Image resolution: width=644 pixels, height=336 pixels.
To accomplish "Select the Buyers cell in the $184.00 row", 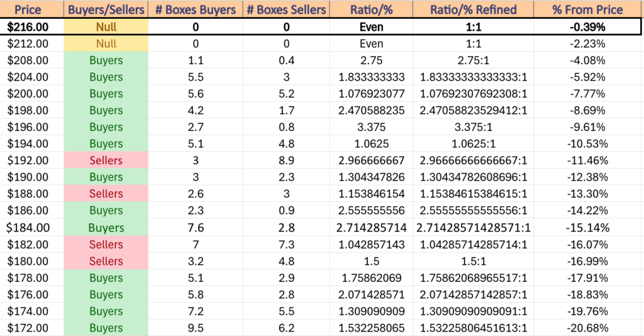I will (x=106, y=228).
